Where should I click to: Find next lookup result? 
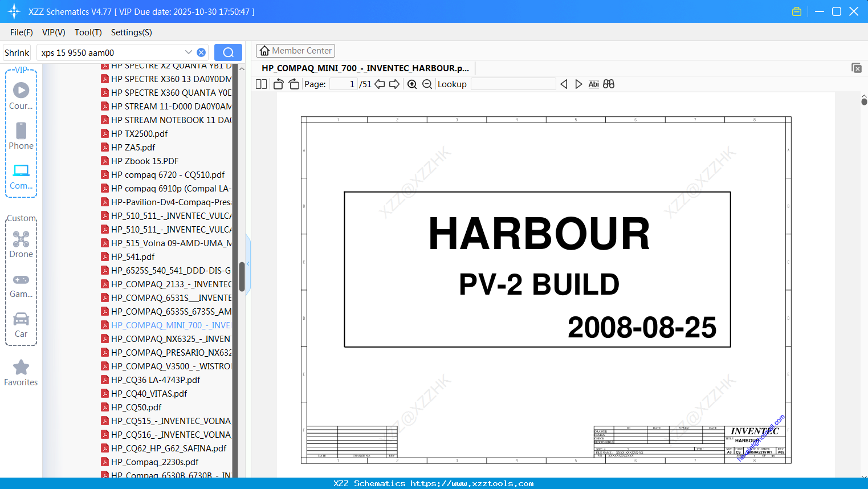578,84
